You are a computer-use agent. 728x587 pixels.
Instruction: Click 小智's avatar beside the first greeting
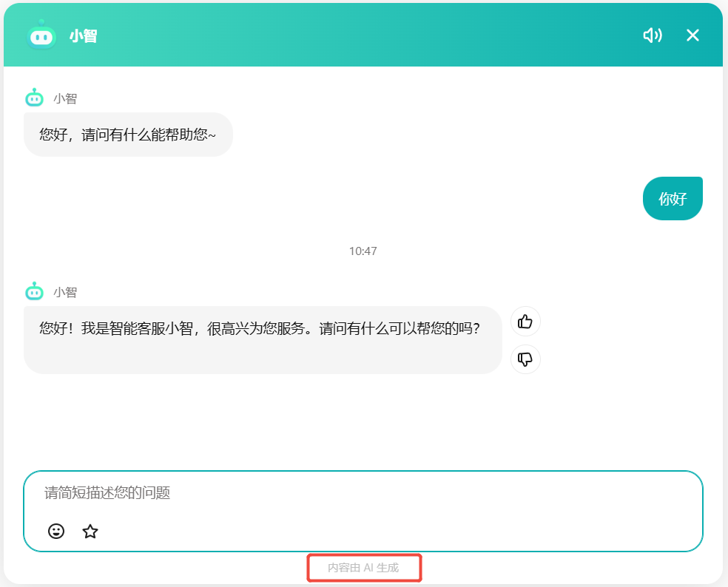[x=35, y=97]
